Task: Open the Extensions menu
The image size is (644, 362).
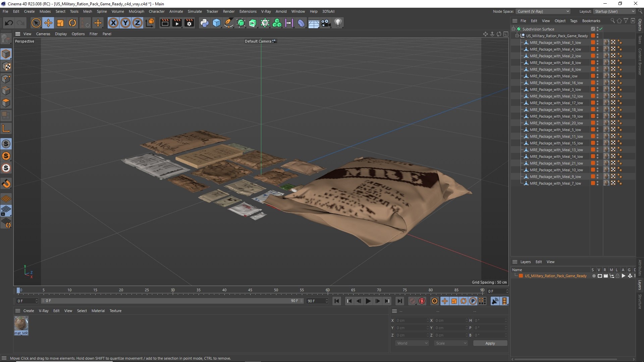Action: (x=248, y=11)
